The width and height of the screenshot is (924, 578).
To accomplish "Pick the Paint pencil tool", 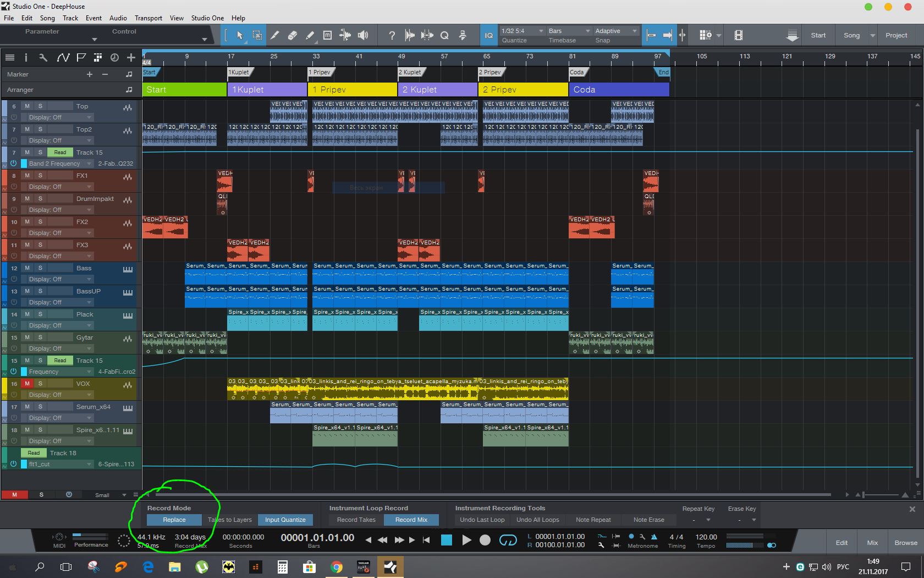I will click(310, 35).
